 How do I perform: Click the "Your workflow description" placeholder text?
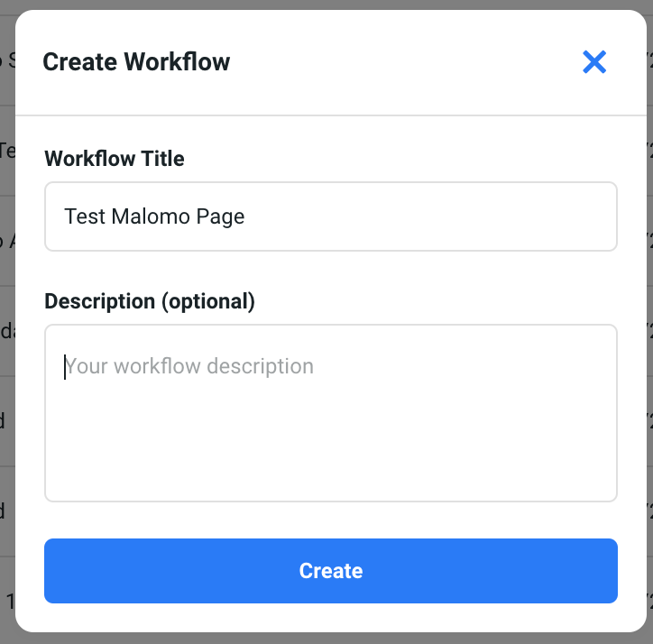(x=189, y=366)
